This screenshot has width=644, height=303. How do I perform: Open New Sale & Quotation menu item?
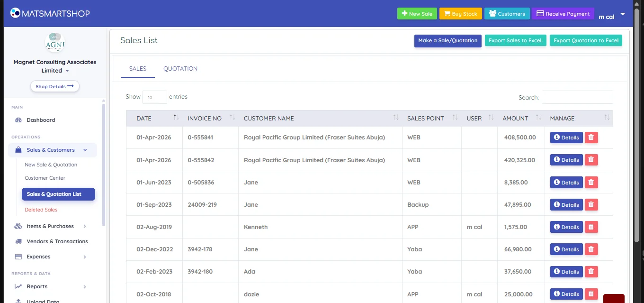point(51,165)
